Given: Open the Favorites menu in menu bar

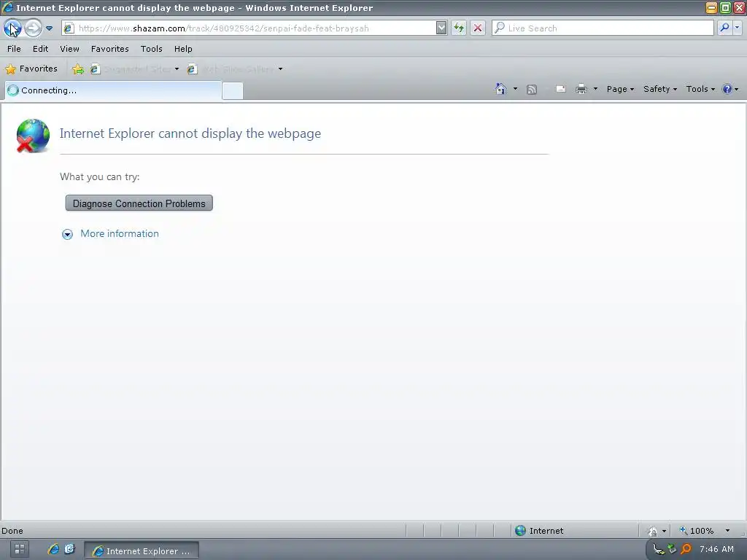Looking at the screenshot, I should coord(110,49).
